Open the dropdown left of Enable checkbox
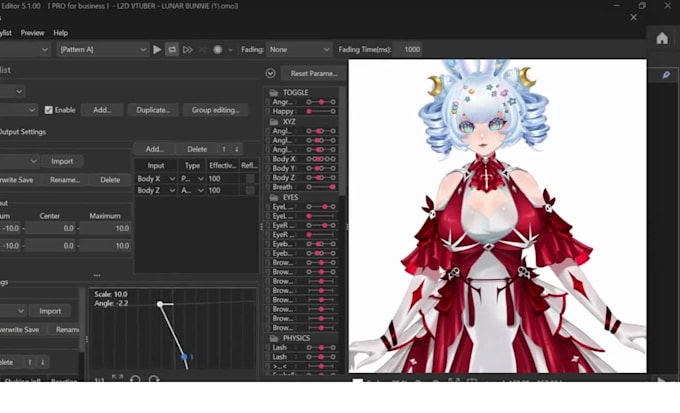 coord(18,110)
